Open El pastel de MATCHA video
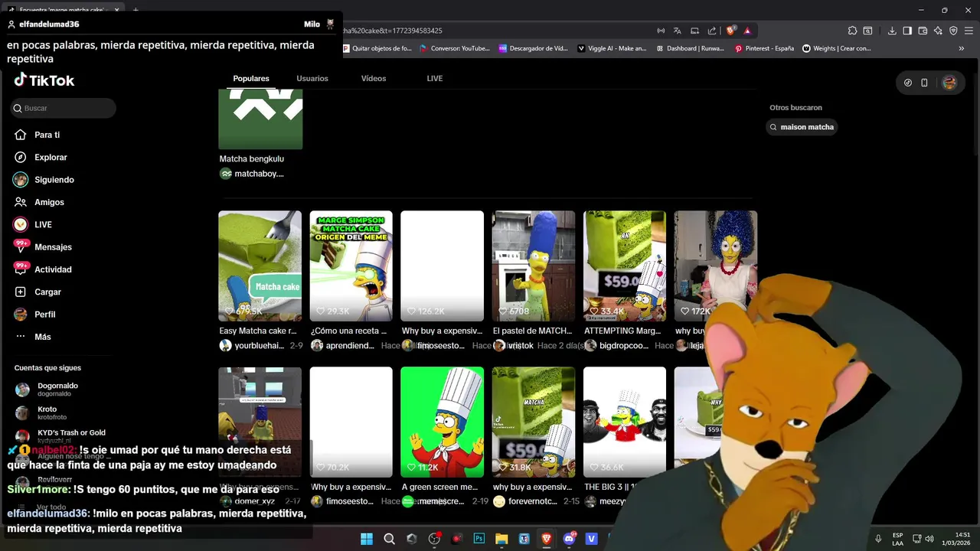The image size is (980, 551). coord(534,266)
